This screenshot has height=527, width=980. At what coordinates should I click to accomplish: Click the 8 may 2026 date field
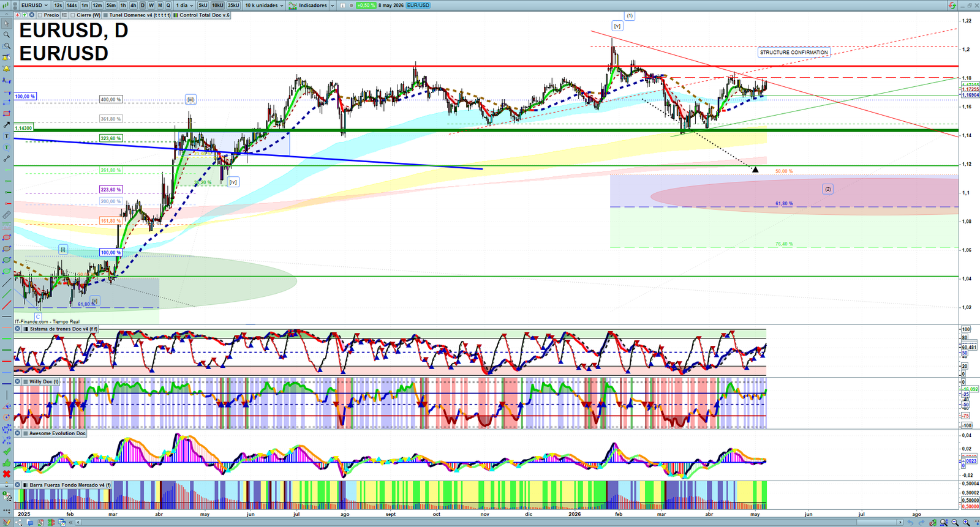click(391, 6)
